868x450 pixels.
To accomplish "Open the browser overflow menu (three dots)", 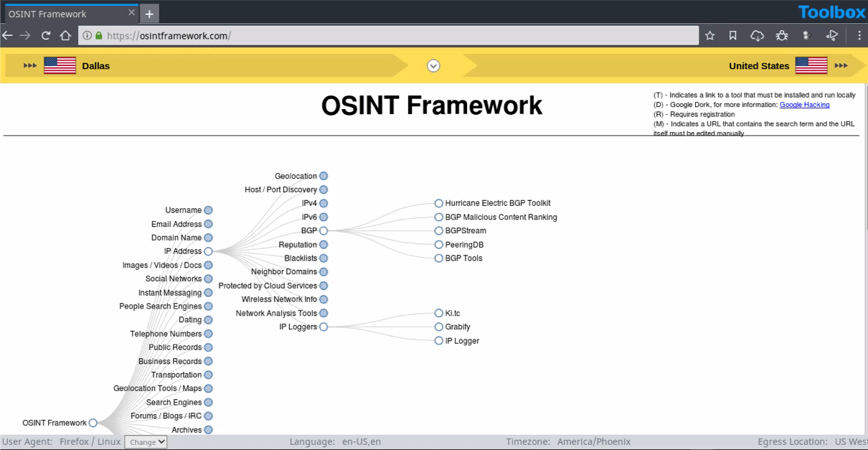I will 859,35.
